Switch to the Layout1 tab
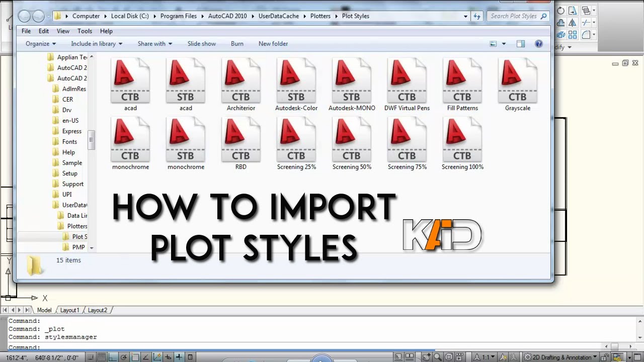Image resolution: width=644 pixels, height=362 pixels. pos(69,310)
